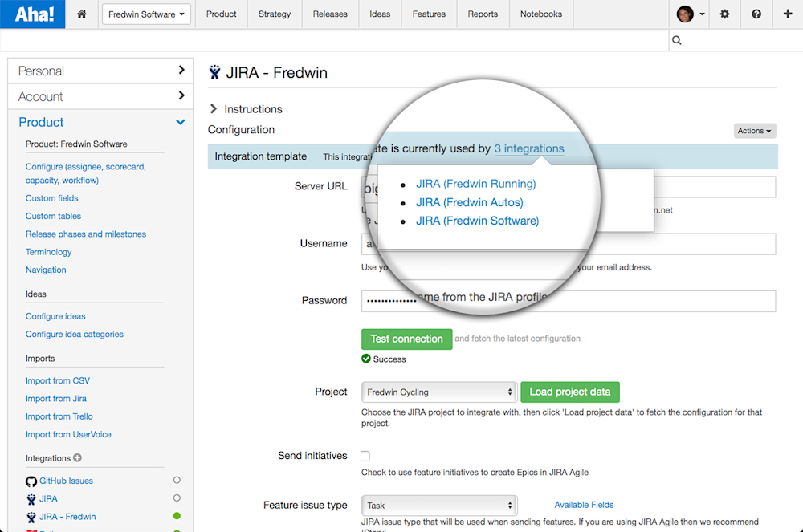The width and height of the screenshot is (803, 532).
Task: Click the Aha! logo
Action: coord(32,14)
